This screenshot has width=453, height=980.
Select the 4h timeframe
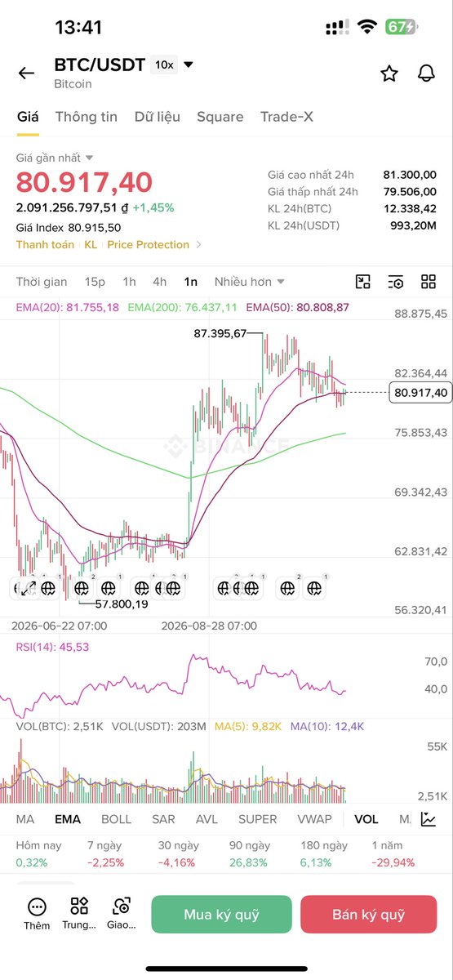159,282
